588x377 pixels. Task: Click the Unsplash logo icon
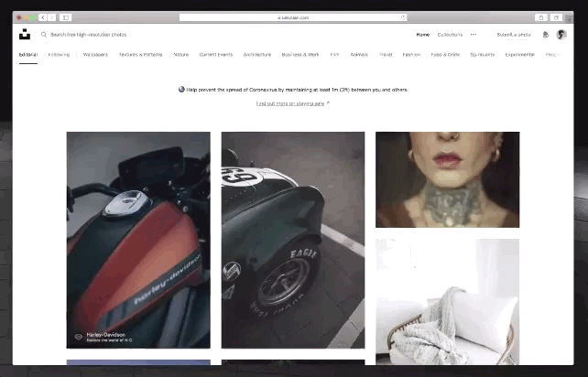pos(25,34)
